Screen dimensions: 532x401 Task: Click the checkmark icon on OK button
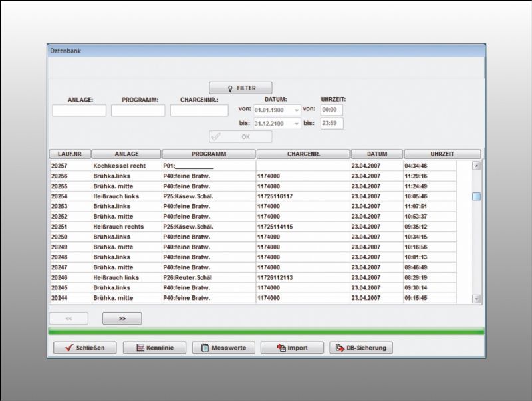click(215, 137)
